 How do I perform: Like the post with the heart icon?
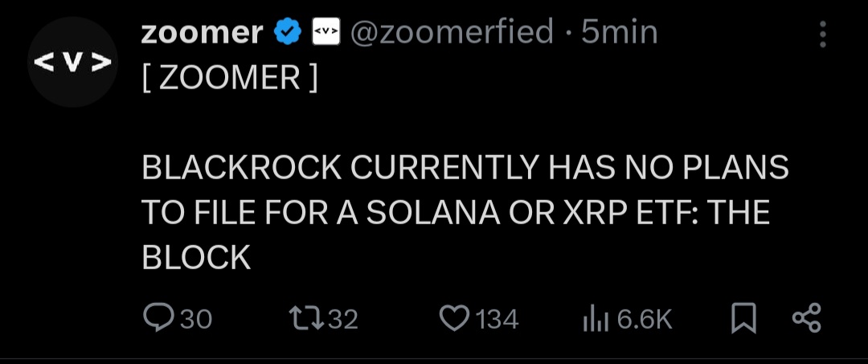click(x=454, y=319)
